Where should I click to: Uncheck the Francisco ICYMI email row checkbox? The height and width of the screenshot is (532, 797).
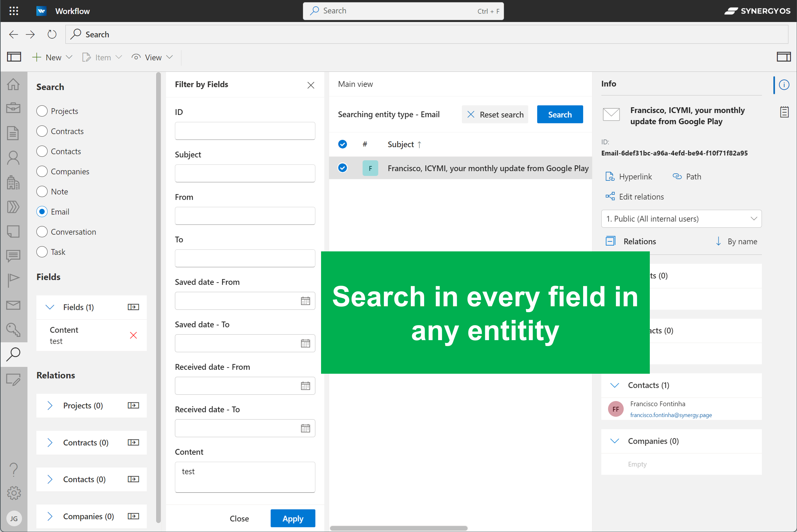[x=343, y=168]
